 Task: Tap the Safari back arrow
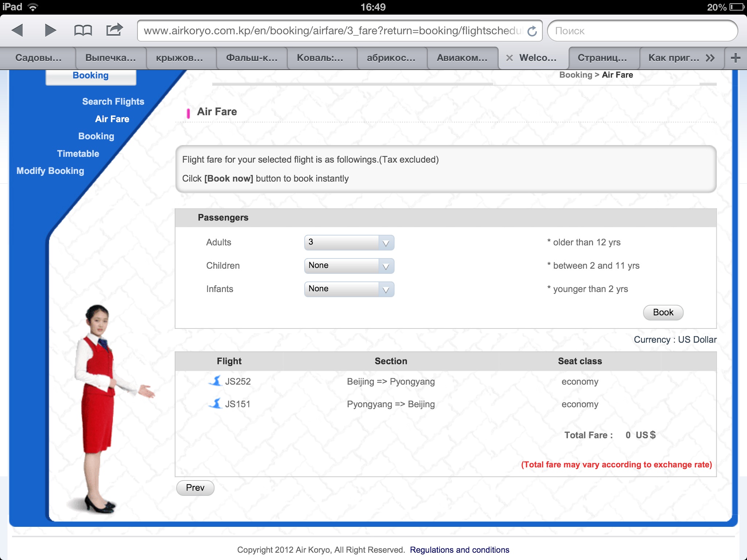18,30
